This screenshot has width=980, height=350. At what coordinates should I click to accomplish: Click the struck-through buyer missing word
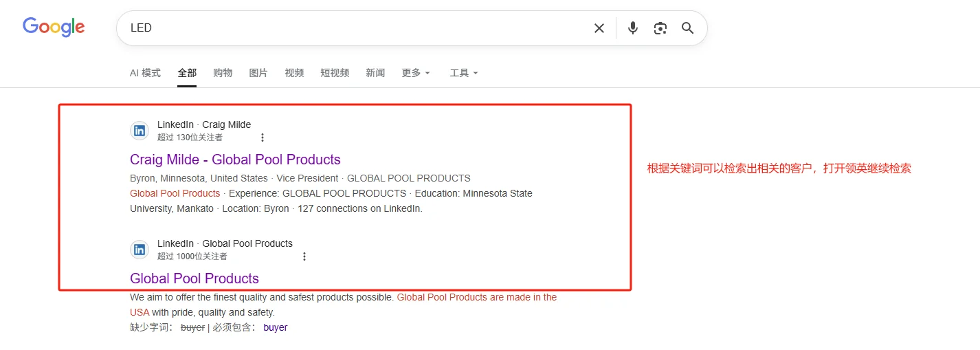192,327
